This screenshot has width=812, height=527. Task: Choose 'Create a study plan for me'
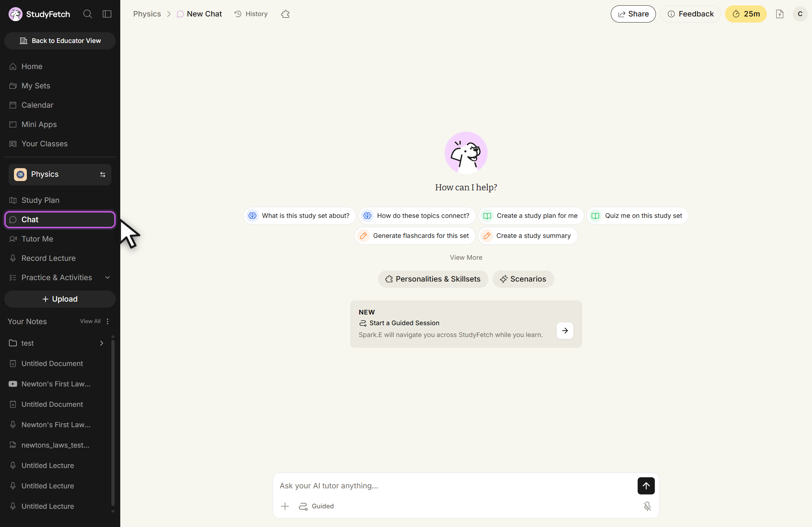pos(531,216)
